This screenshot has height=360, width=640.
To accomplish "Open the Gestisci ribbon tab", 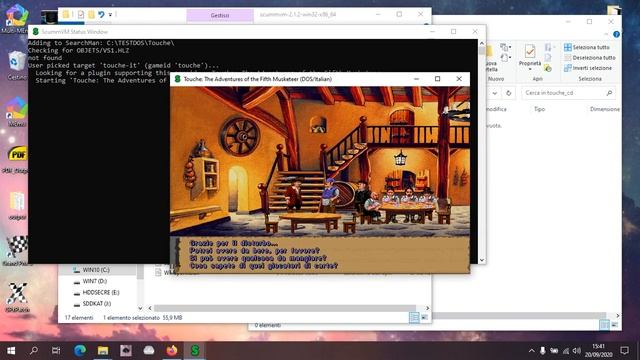I will tap(220, 15).
